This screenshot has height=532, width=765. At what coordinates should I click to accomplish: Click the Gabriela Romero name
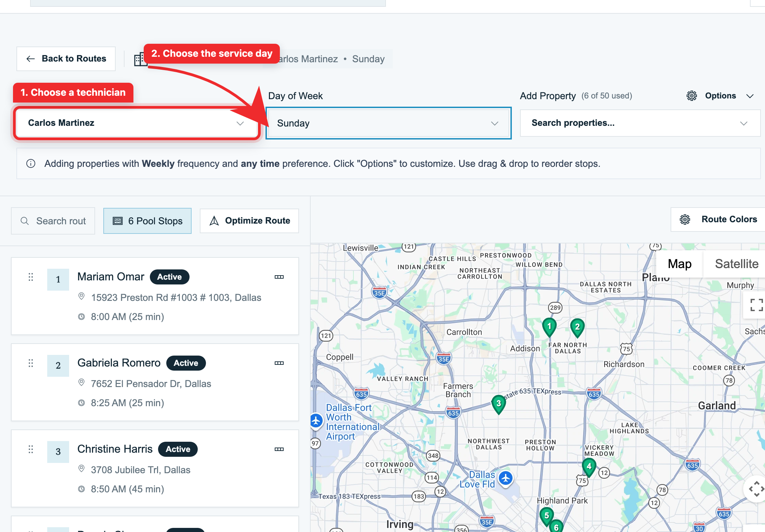[119, 363]
